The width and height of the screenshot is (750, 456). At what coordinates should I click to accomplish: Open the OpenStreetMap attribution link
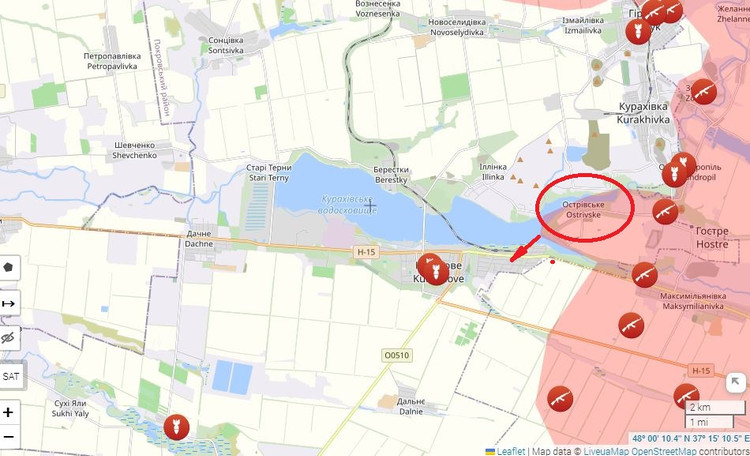664,451
